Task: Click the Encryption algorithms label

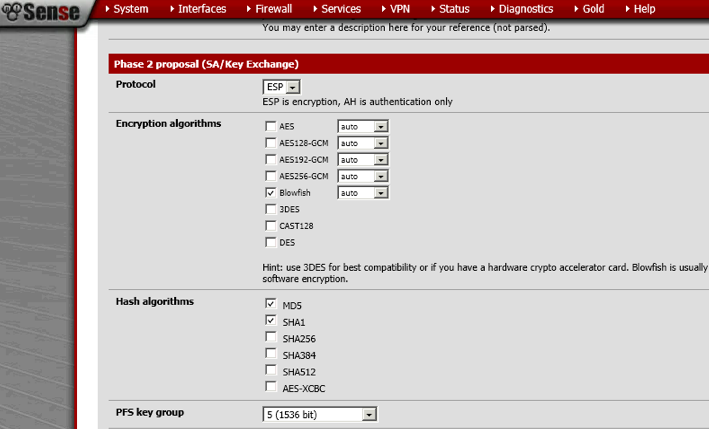Action: pyautogui.click(x=168, y=123)
